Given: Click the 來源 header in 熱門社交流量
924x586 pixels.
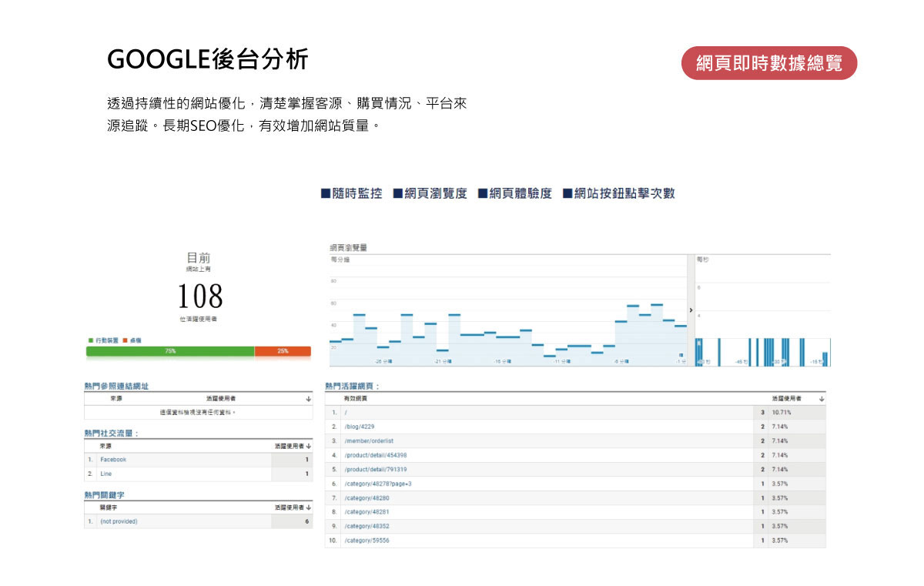Looking at the screenshot, I should click(x=105, y=446).
